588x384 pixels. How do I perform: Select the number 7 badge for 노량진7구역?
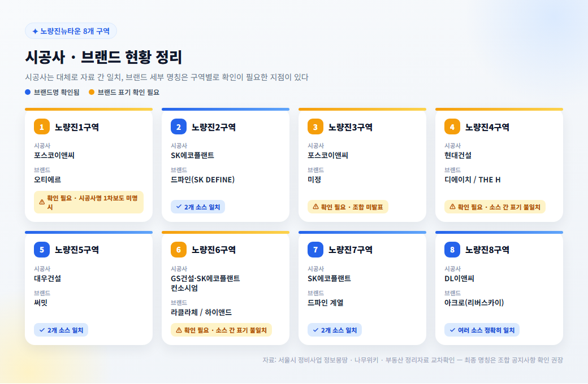(315, 250)
